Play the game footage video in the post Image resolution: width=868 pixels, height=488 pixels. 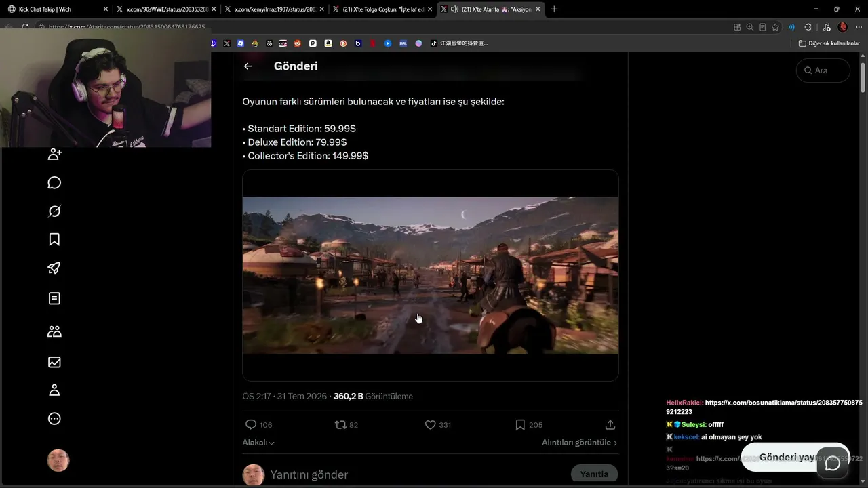coord(431,275)
